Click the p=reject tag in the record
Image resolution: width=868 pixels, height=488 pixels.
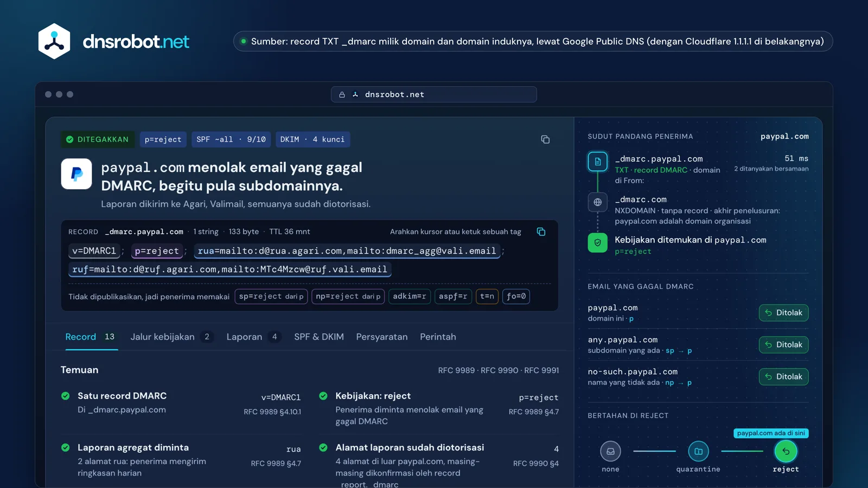coord(157,251)
